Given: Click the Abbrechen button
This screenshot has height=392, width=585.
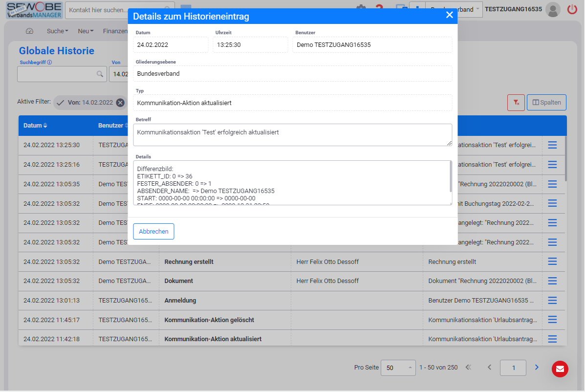Looking at the screenshot, I should (153, 232).
